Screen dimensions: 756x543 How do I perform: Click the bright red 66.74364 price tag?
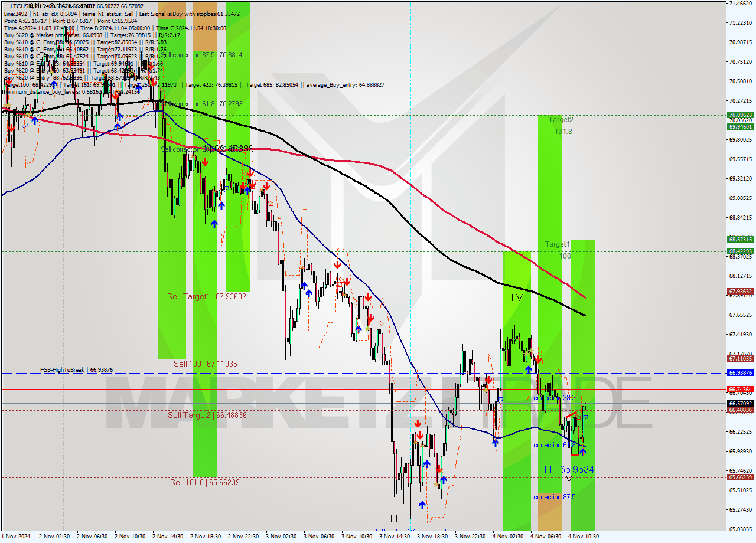[740, 390]
